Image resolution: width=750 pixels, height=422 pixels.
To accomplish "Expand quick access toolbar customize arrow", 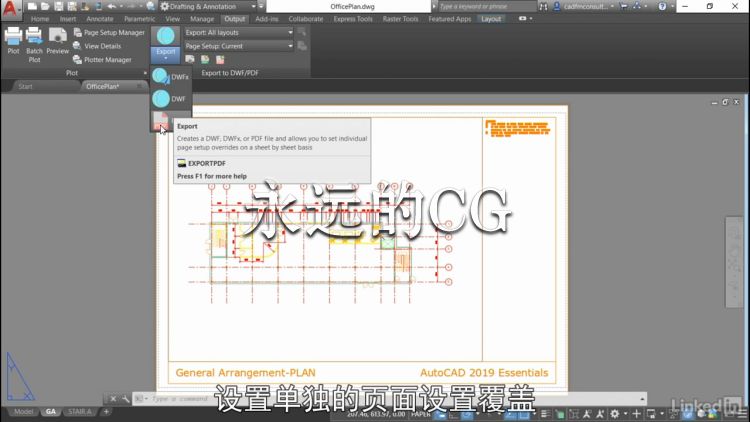I will tap(261, 6).
